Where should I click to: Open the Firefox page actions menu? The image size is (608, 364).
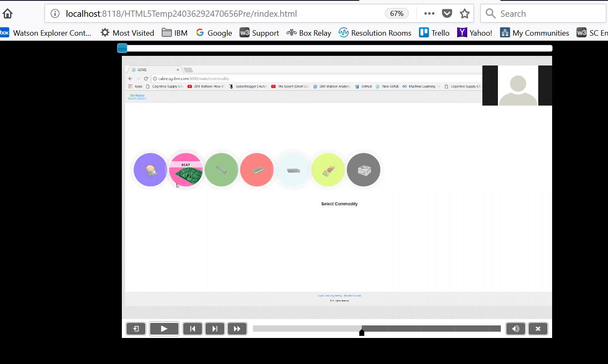click(429, 13)
